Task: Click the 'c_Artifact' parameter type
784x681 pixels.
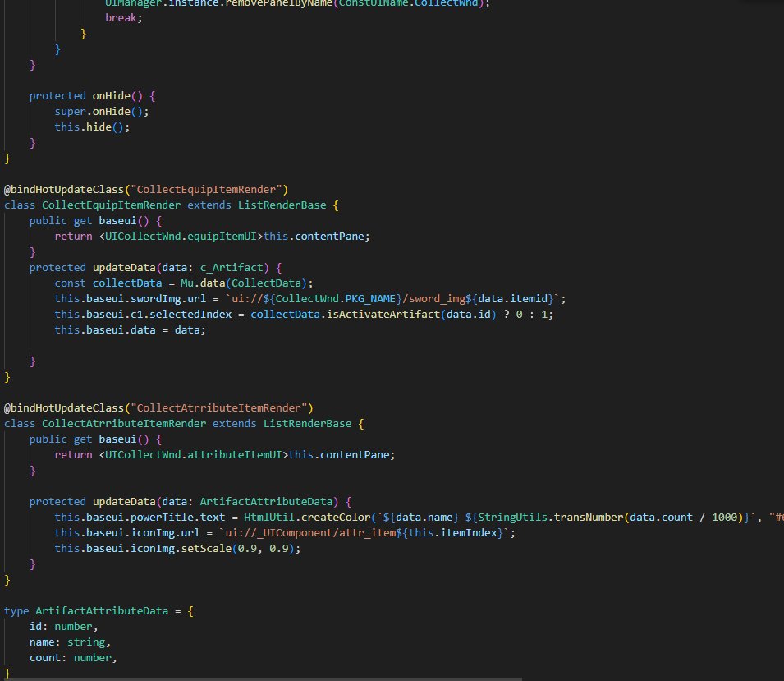Action: click(x=232, y=267)
